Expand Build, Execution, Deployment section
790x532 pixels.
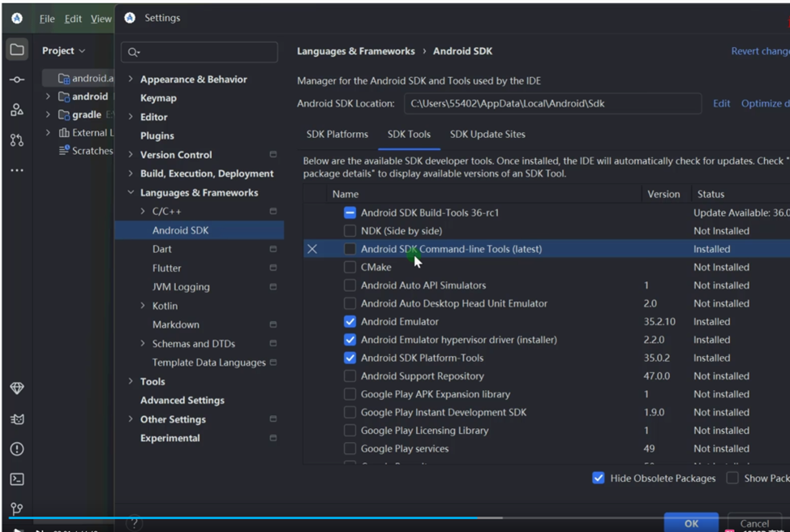click(x=131, y=173)
